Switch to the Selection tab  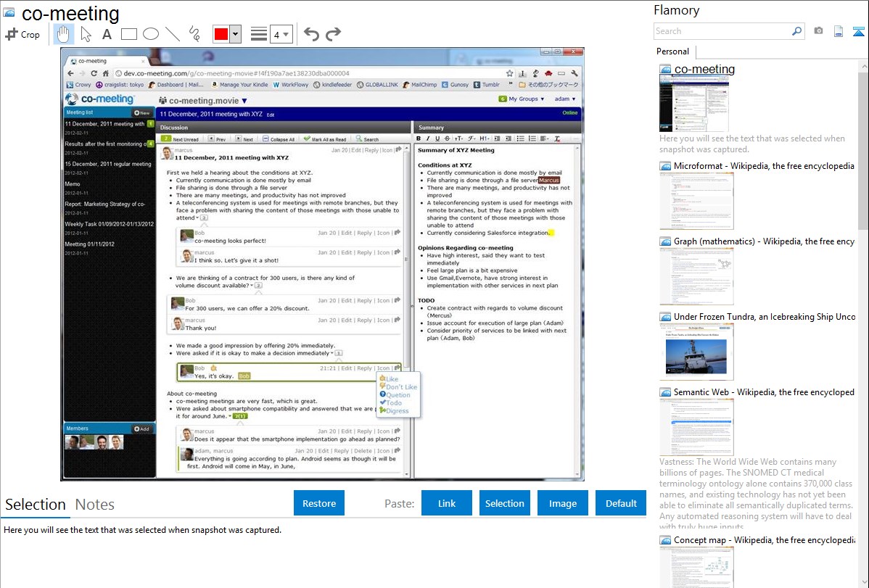tap(36, 505)
